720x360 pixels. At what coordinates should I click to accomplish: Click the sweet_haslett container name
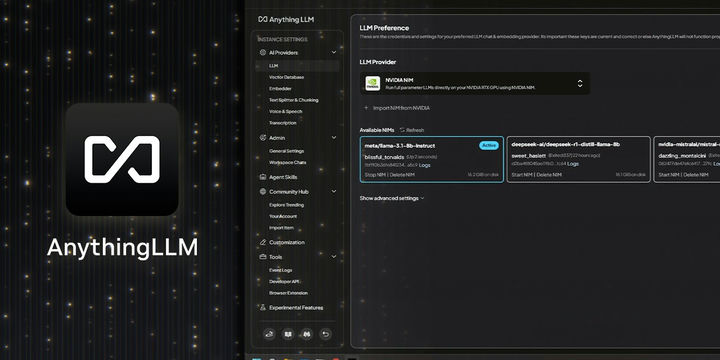click(x=529, y=156)
